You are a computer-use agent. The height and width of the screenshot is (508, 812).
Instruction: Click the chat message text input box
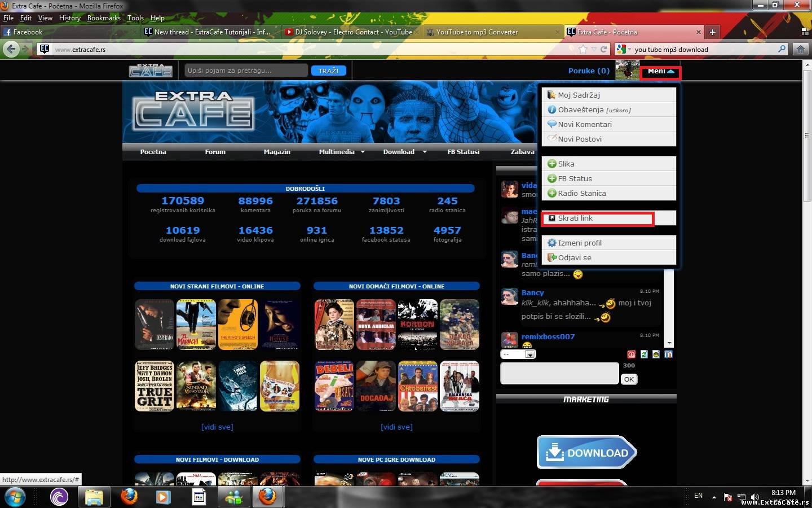(559, 373)
